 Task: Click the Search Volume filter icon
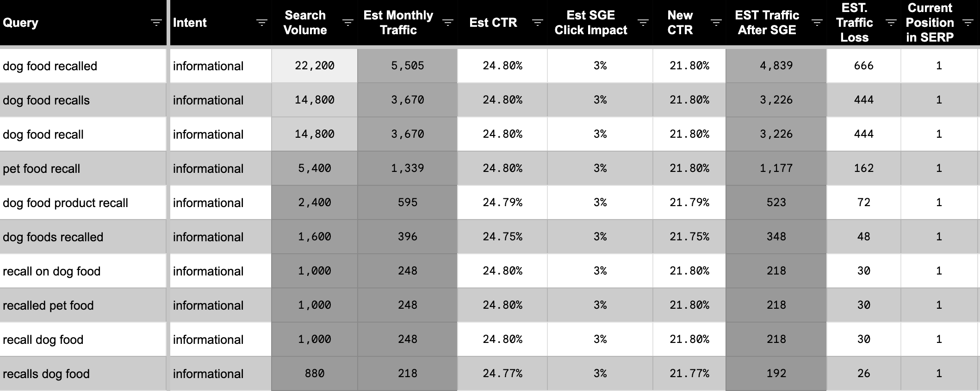(347, 23)
